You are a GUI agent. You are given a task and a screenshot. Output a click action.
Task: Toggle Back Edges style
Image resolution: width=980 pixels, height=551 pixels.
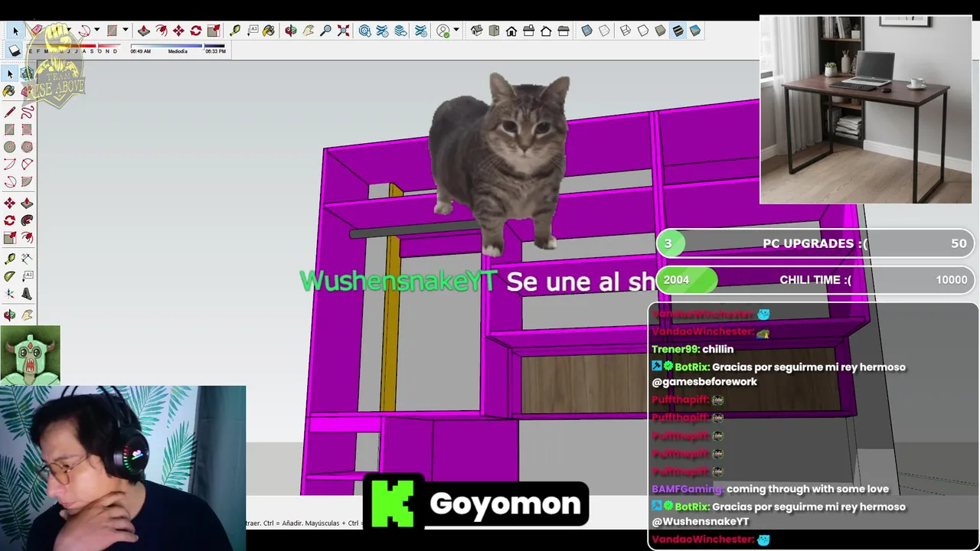pyautogui.click(x=604, y=31)
